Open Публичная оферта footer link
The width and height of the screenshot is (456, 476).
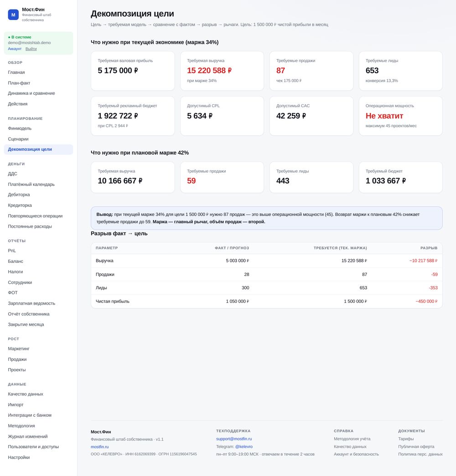[416, 446]
